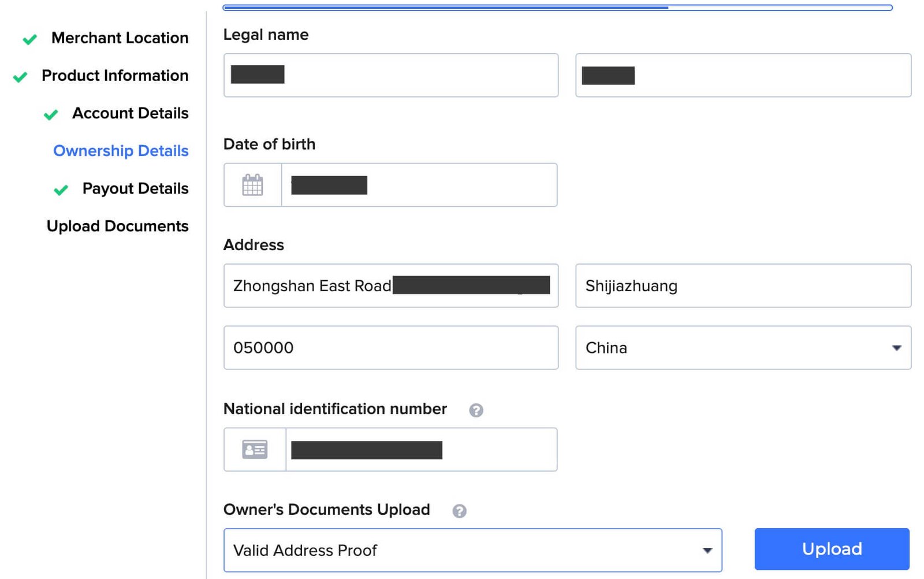
Task: Open the Merchant Location section
Action: (120, 38)
